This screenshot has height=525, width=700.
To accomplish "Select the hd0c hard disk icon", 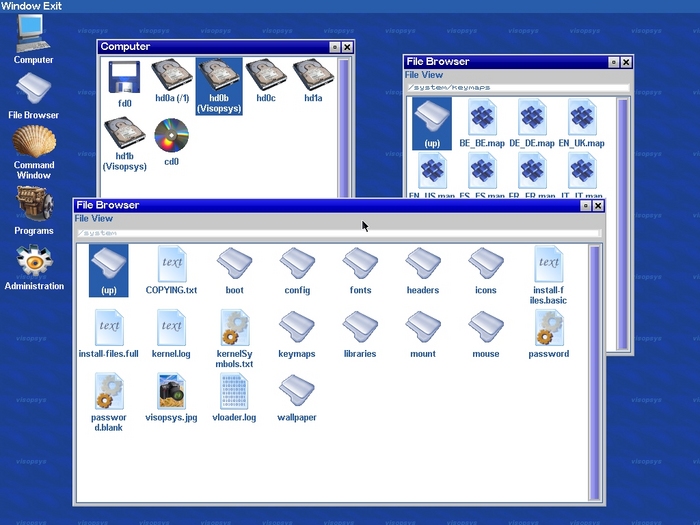I will coord(266,78).
